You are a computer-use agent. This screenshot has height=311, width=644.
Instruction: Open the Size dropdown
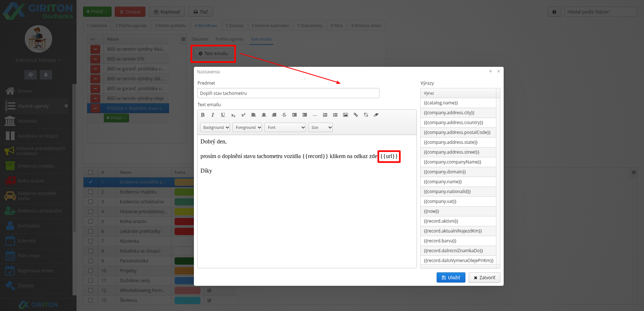coord(320,127)
